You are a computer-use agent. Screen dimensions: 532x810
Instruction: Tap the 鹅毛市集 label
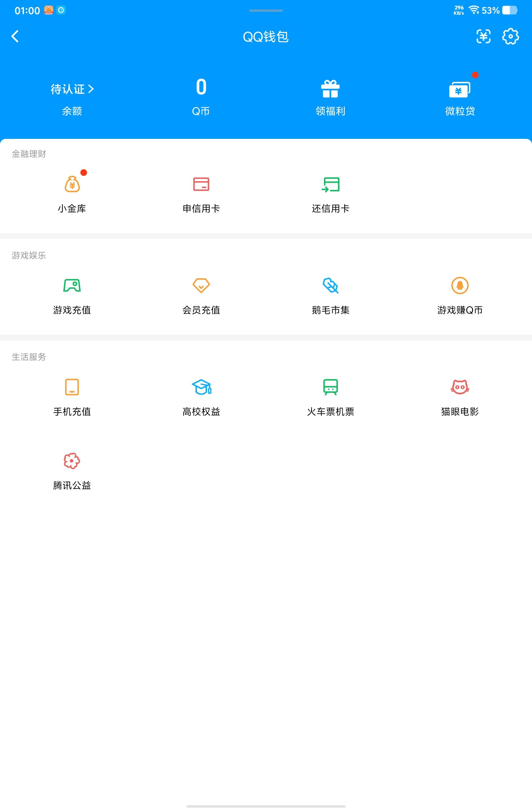click(x=331, y=310)
